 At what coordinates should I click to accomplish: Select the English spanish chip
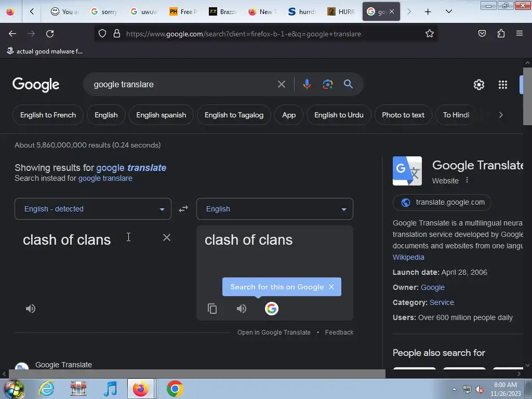(x=161, y=115)
